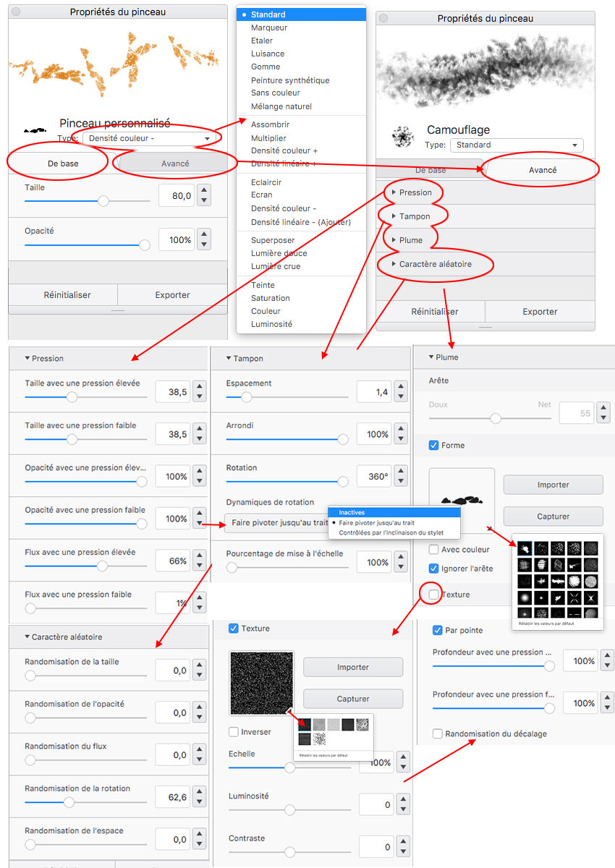The image size is (615, 868).
Task: Click the texture preview thumbnail
Action: coord(262,683)
